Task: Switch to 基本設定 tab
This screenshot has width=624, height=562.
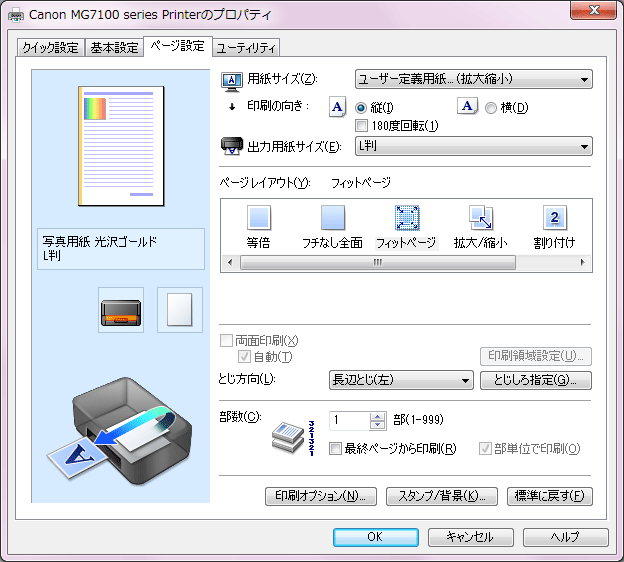Action: [114, 48]
